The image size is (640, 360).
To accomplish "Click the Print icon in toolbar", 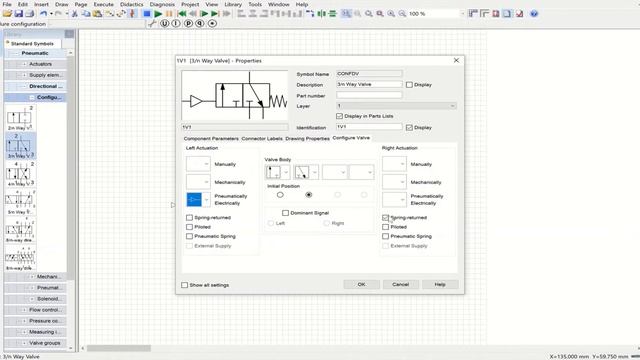I will 29,13.
